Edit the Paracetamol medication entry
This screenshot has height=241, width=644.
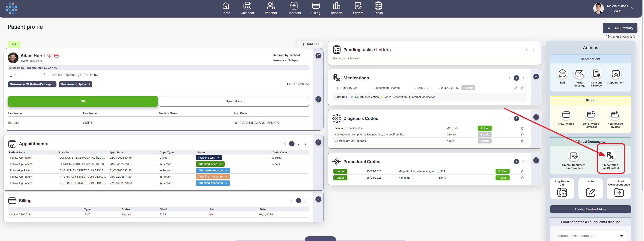515,88
